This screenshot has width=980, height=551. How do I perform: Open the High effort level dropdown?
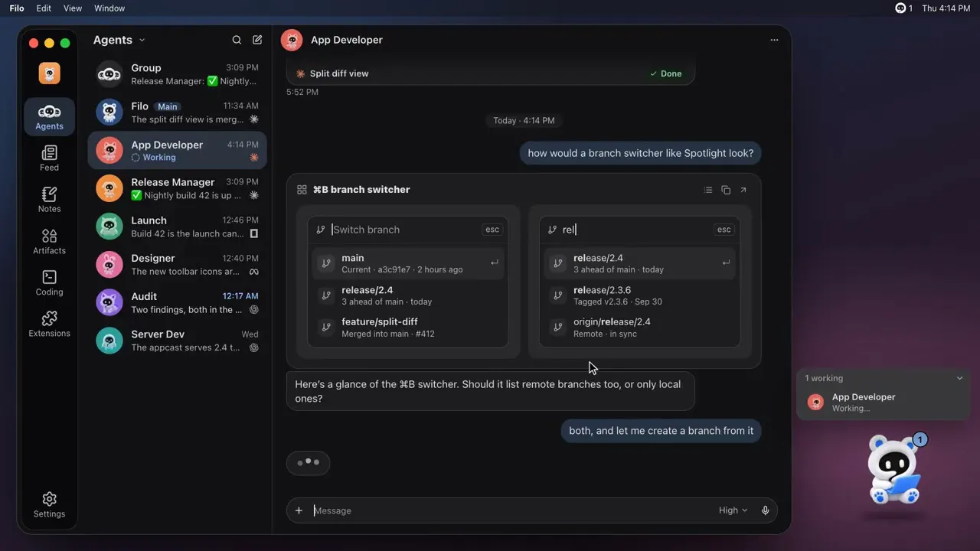733,510
